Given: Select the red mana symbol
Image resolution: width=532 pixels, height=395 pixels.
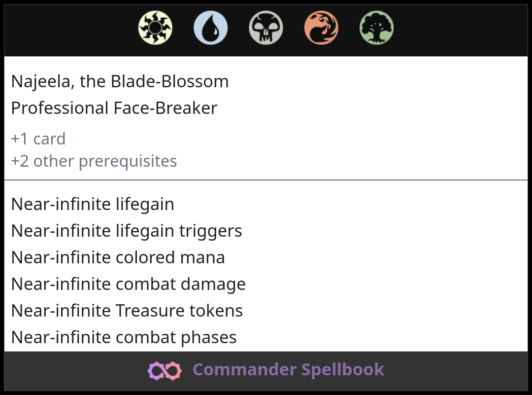Looking at the screenshot, I should pos(321,28).
